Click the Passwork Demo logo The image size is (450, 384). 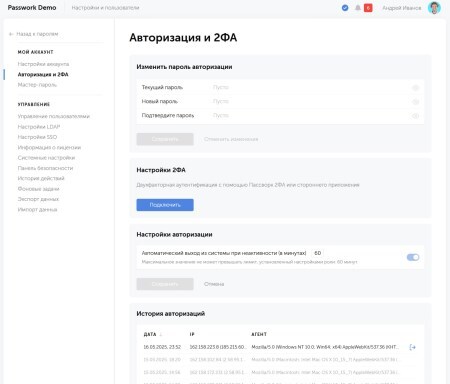(x=32, y=8)
